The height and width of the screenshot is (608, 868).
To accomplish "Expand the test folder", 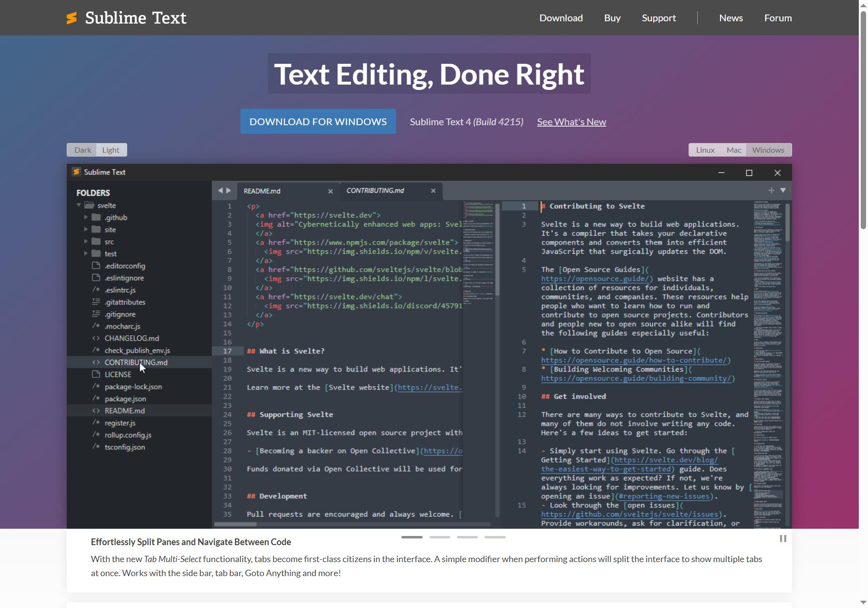I will [x=86, y=253].
